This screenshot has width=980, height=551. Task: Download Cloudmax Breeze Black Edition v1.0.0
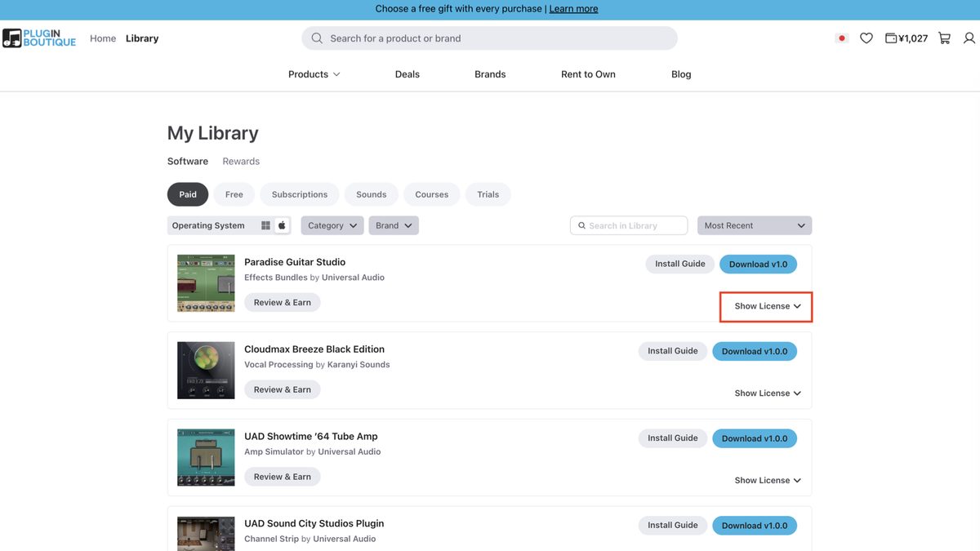(x=755, y=352)
